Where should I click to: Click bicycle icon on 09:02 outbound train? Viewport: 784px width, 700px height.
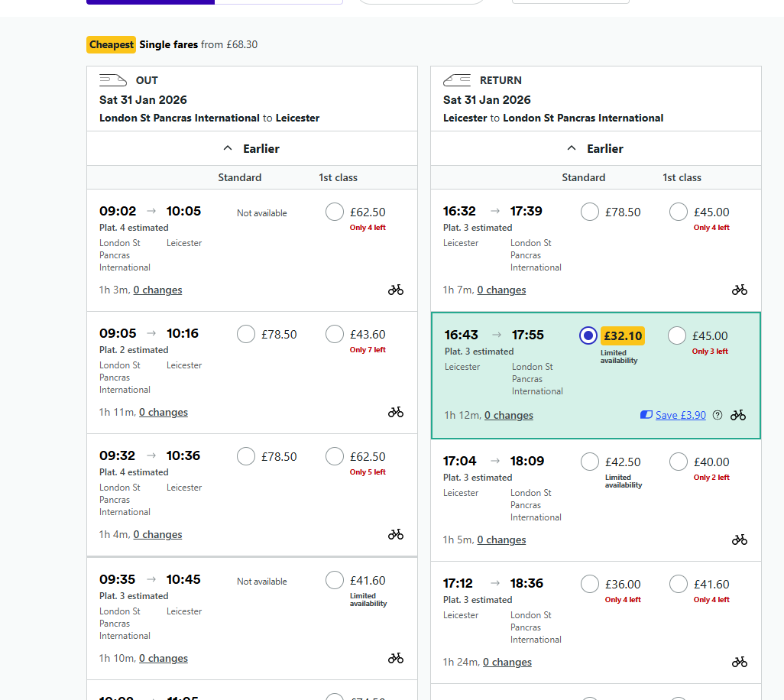click(x=395, y=290)
